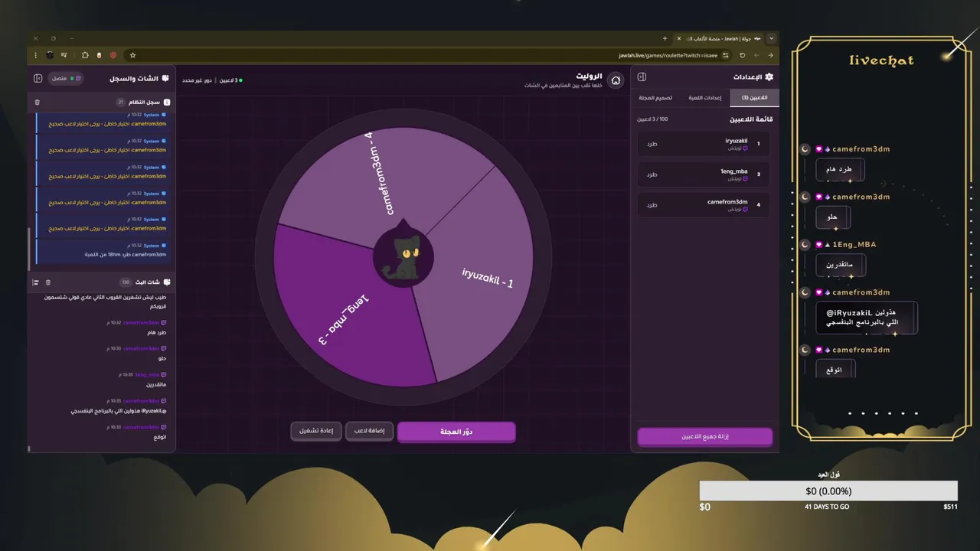Viewport: 980px width, 551px height.
Task: Click chat message ماتقدرين from 1eng_mba
Action: [x=155, y=385]
